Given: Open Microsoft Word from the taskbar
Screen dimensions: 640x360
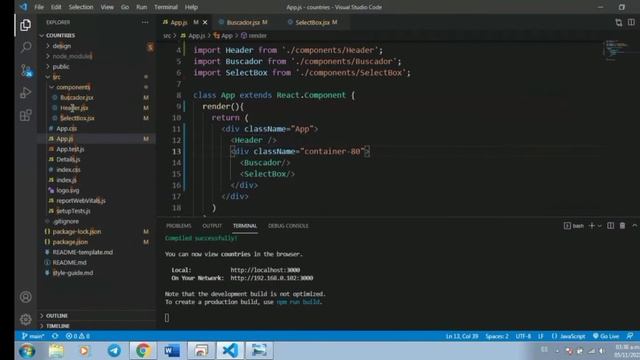Looking at the screenshot, I should tap(172, 350).
